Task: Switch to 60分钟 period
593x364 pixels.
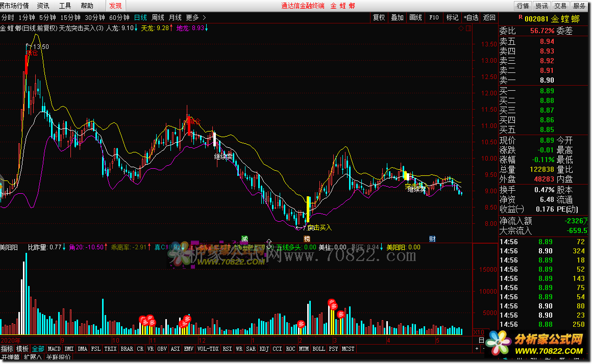Action: click(x=119, y=17)
